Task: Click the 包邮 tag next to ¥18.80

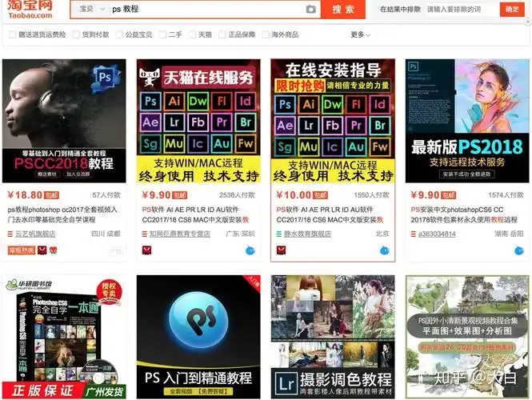Action: (x=51, y=195)
